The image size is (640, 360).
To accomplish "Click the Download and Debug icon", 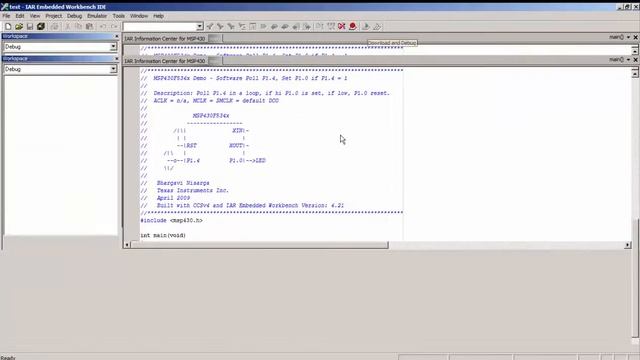I will (x=366, y=27).
